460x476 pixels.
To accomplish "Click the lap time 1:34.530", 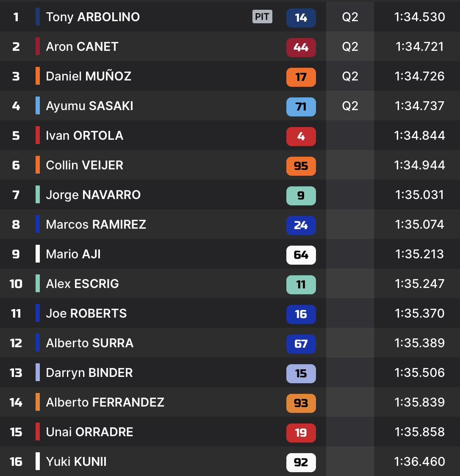I will point(419,17).
